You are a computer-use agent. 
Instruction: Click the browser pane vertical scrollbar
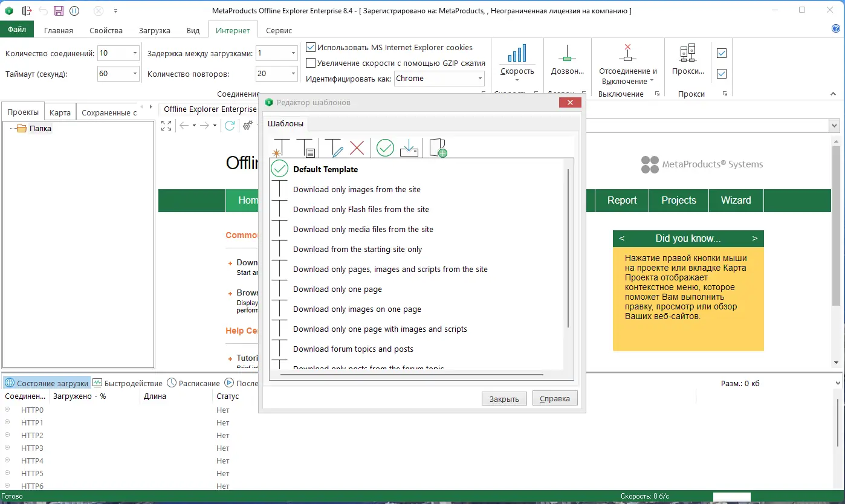pyautogui.click(x=836, y=225)
